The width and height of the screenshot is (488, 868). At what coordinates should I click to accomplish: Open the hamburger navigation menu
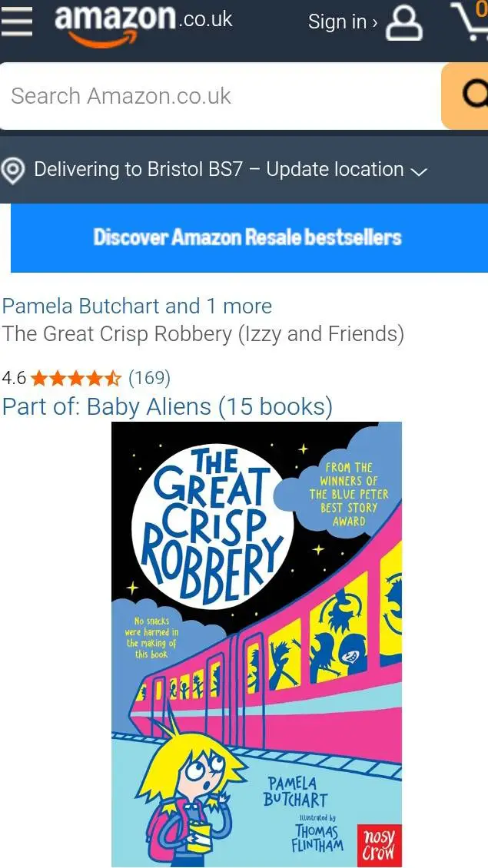click(17, 22)
